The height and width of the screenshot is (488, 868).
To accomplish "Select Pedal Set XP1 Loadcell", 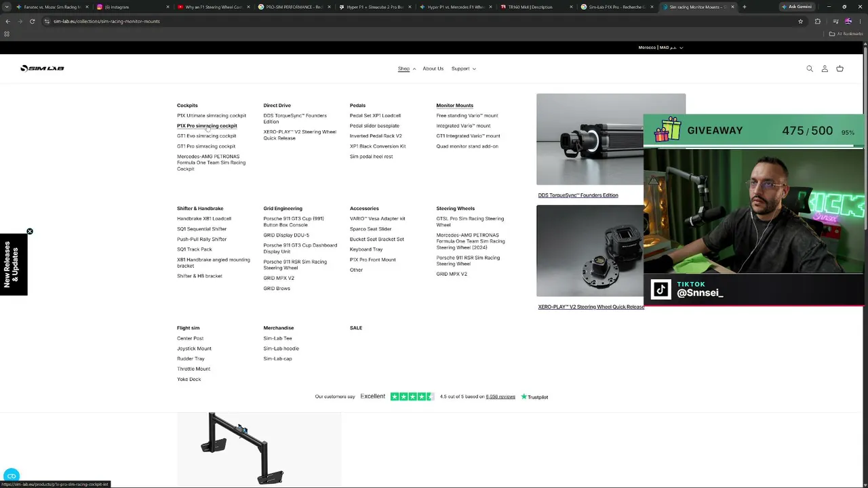I will [x=375, y=116].
